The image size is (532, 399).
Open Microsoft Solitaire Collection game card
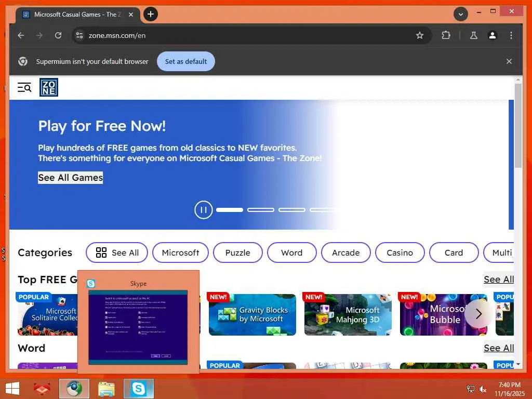tap(47, 314)
